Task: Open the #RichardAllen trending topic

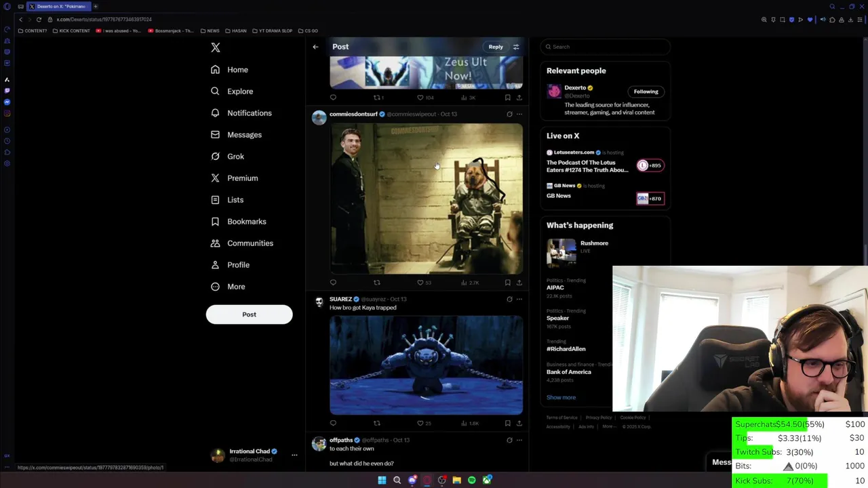Action: (x=566, y=349)
